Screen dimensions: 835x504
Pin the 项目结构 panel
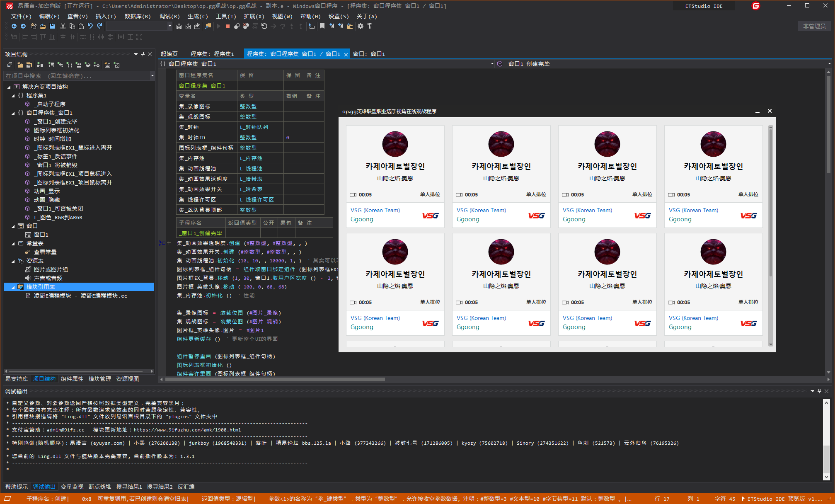pos(143,54)
